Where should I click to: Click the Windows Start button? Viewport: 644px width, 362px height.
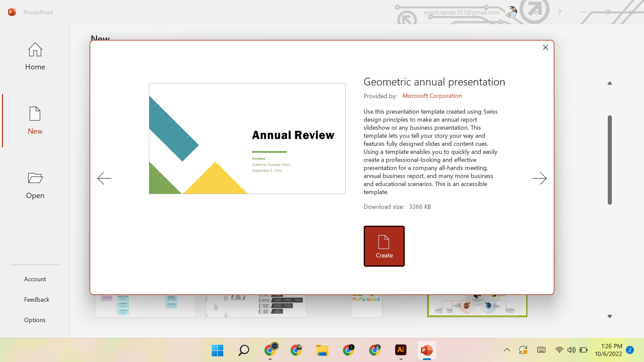click(217, 350)
